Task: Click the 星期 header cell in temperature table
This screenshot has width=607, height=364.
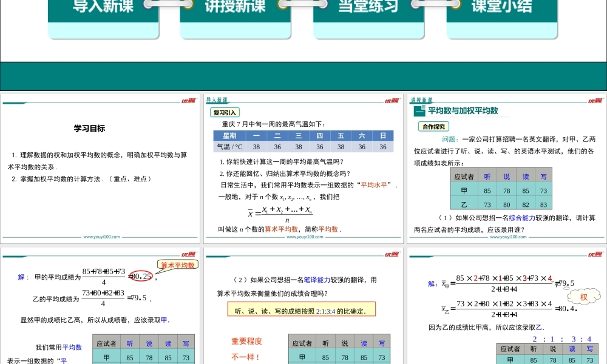Action: click(x=229, y=135)
